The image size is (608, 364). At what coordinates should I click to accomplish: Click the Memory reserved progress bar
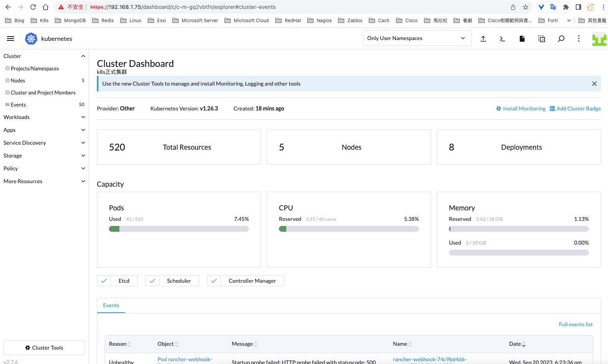coord(519,229)
